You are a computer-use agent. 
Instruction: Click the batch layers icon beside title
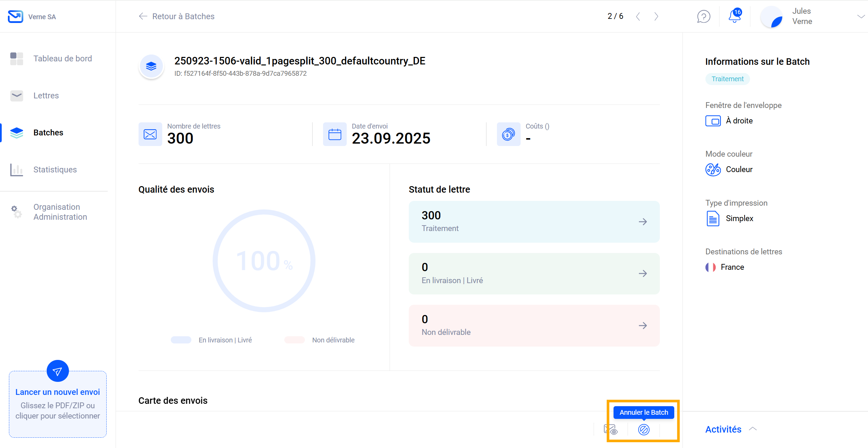(x=151, y=66)
